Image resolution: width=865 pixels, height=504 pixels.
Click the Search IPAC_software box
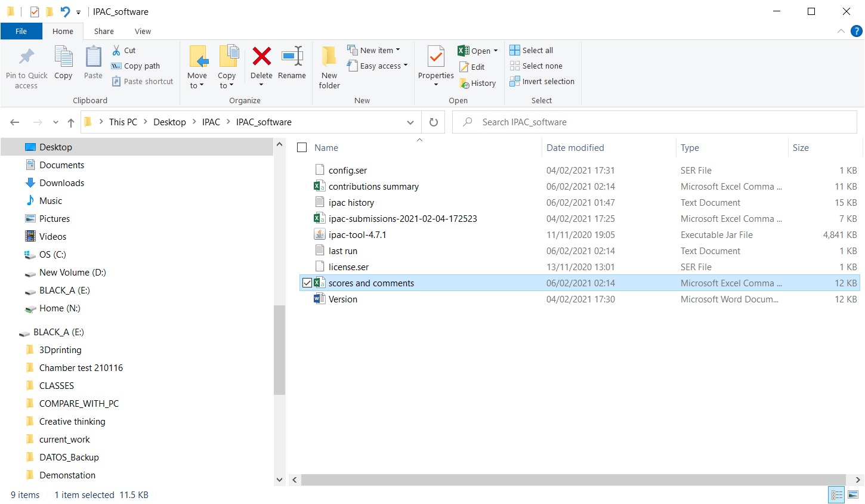(x=654, y=122)
